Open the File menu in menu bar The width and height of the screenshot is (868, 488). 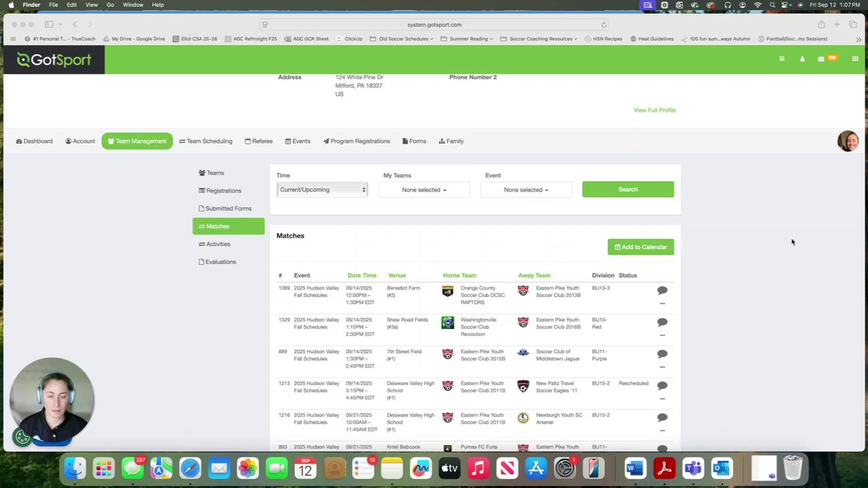pyautogui.click(x=53, y=5)
